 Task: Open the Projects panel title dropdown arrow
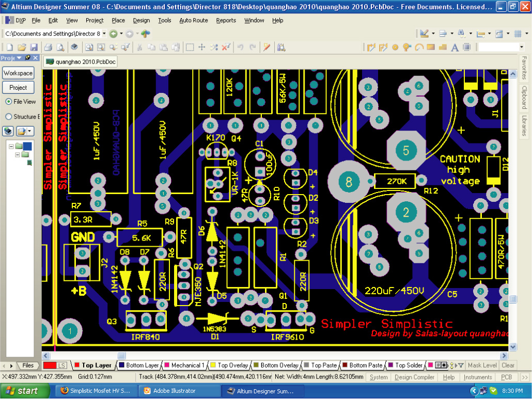click(x=19, y=58)
